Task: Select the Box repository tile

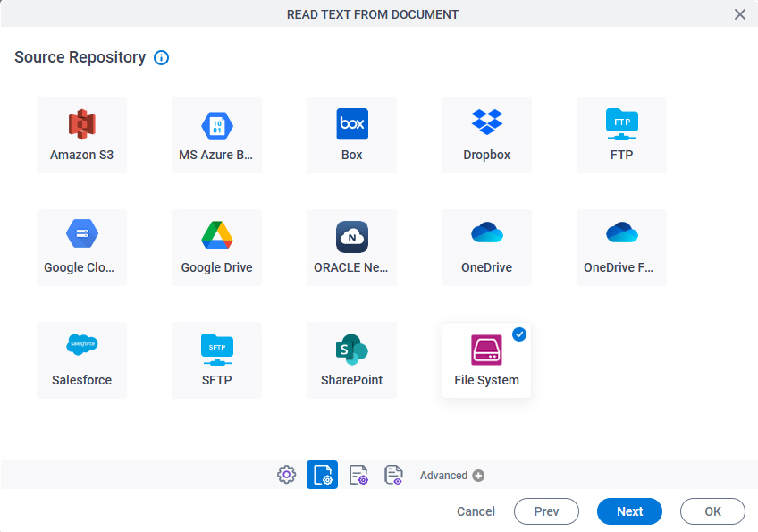Action: (x=351, y=135)
